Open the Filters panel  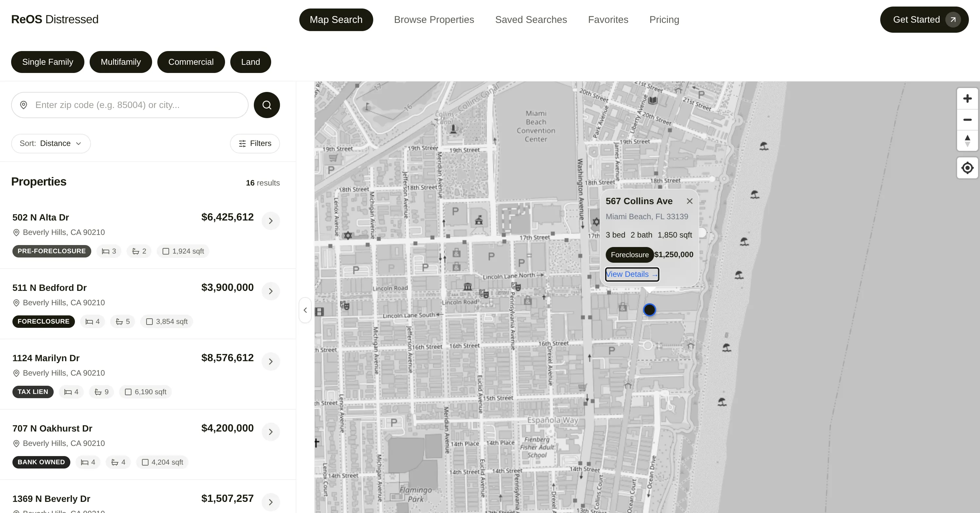coord(255,144)
